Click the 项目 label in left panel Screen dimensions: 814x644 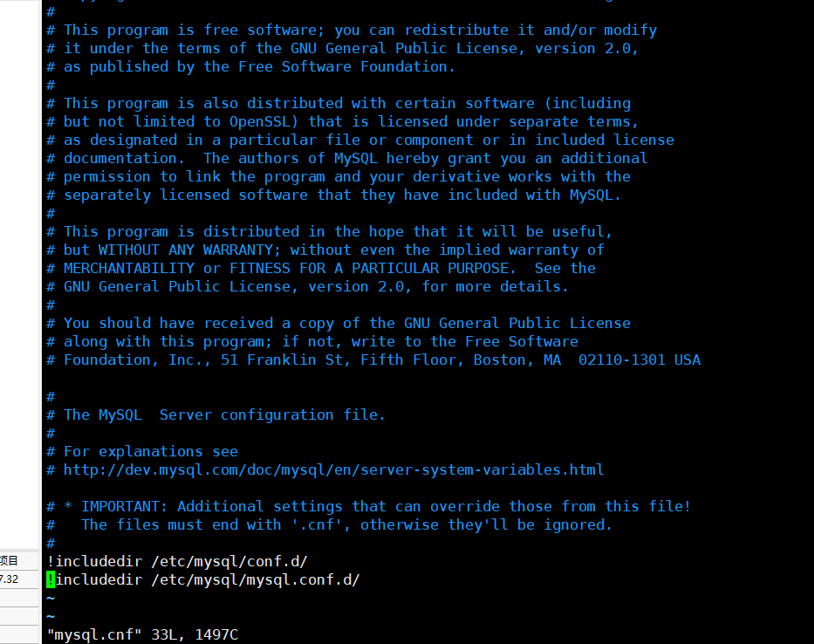coord(9,561)
